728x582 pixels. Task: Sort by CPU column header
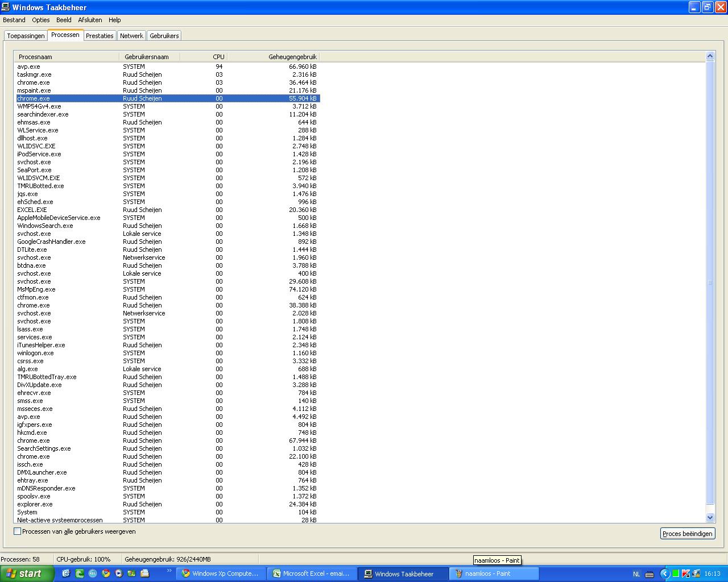click(x=204, y=57)
